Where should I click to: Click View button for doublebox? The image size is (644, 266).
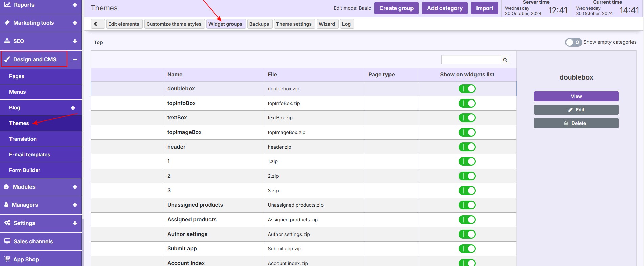(576, 96)
